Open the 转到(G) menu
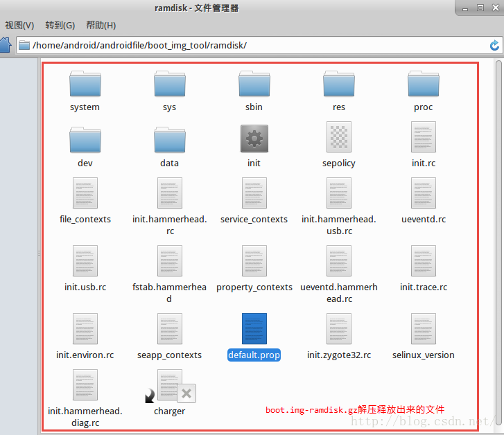 coord(60,26)
